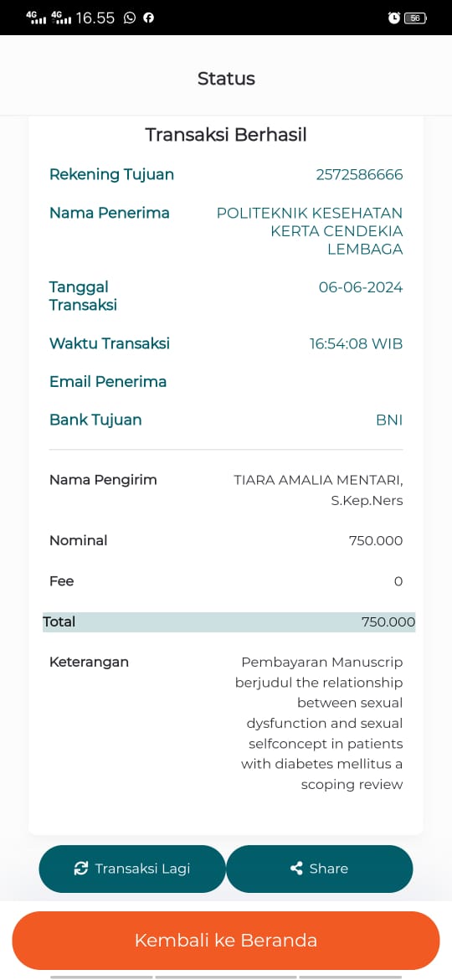Tap account number 2572586666

click(359, 174)
